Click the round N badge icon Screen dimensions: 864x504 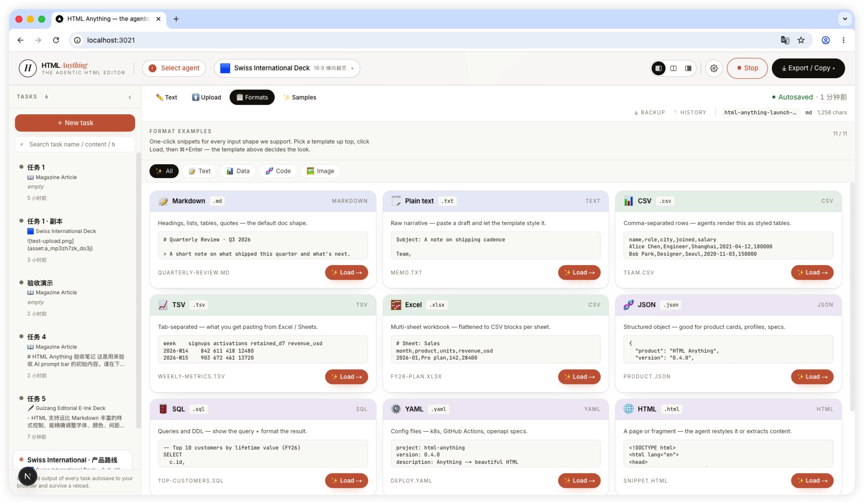[x=27, y=476]
